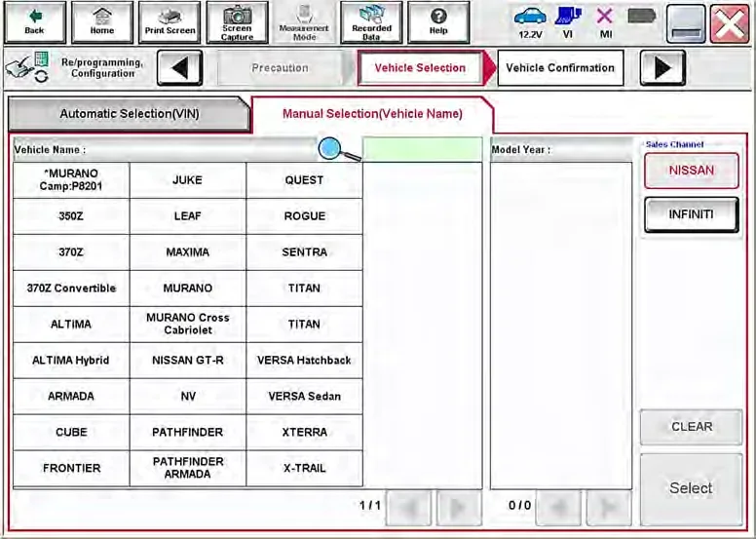756x539 pixels.
Task: Open Measurement Mode
Action: click(x=304, y=22)
